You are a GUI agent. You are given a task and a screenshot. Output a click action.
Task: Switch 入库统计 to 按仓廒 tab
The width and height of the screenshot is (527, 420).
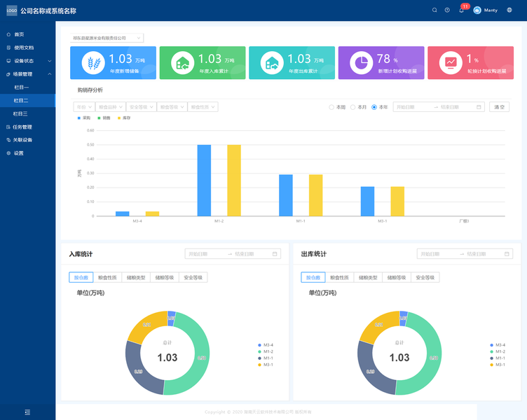click(x=81, y=278)
